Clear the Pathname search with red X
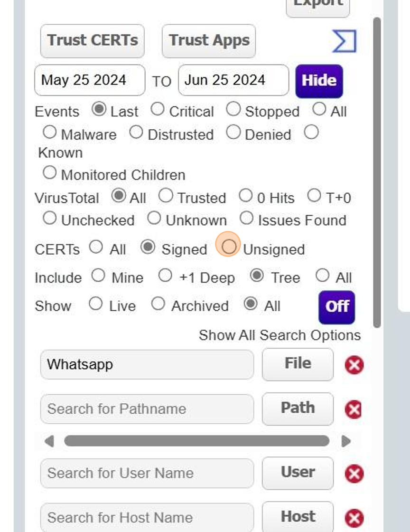 pos(354,409)
